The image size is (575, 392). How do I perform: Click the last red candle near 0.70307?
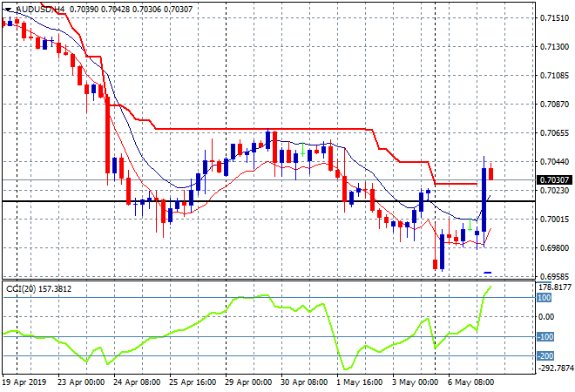pos(491,173)
